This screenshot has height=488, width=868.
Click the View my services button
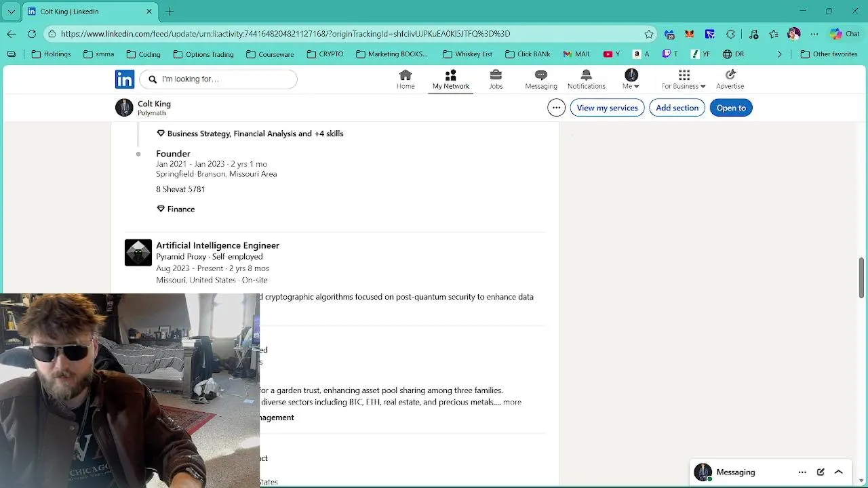tap(607, 108)
